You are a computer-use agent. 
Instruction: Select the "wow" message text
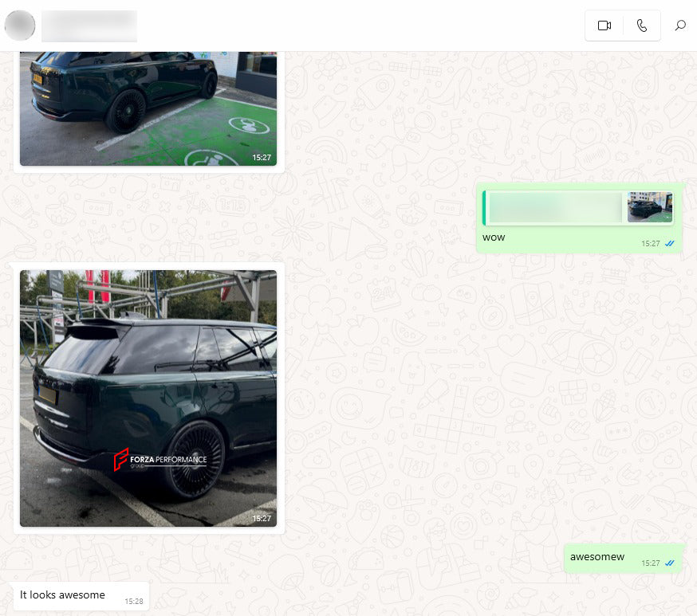[494, 237]
